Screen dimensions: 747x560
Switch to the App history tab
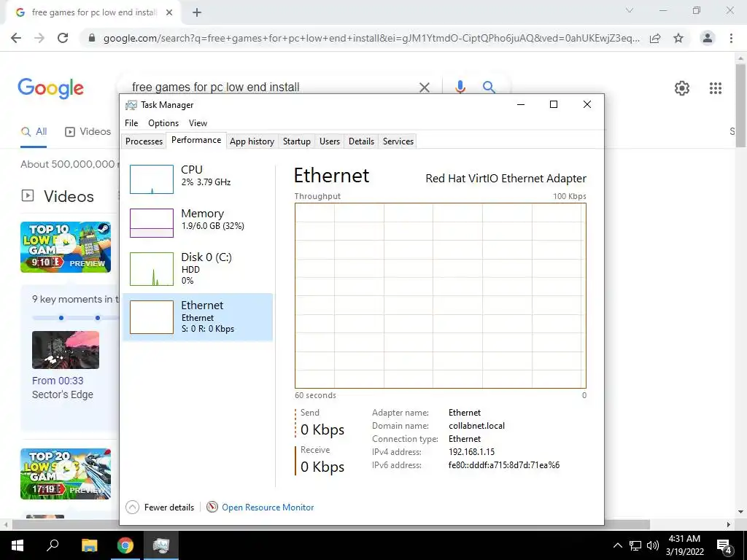pyautogui.click(x=252, y=141)
